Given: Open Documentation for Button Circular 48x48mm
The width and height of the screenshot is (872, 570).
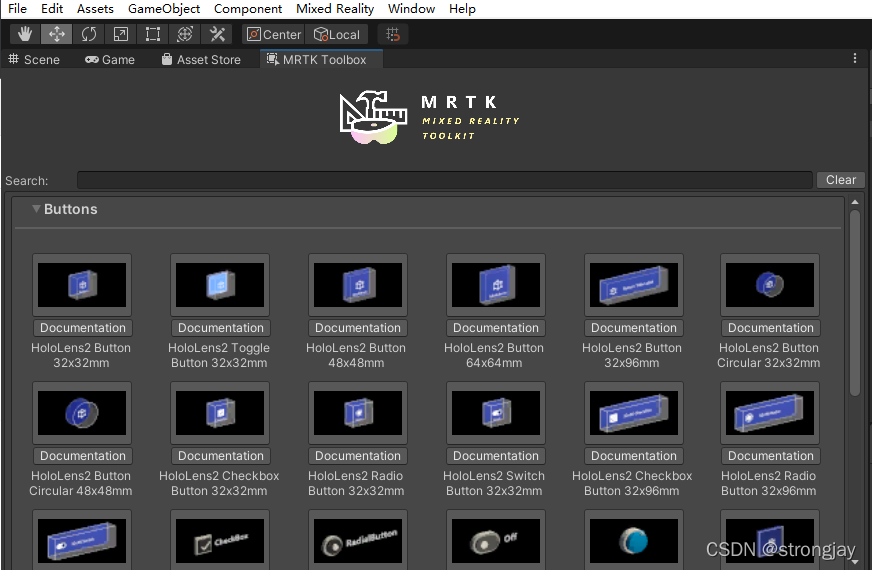Looking at the screenshot, I should point(83,456).
